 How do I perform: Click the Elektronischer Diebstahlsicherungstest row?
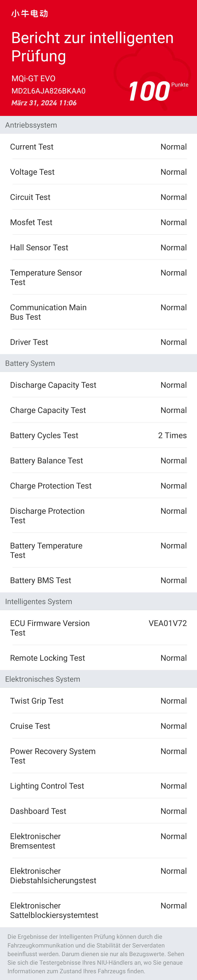(98, 875)
